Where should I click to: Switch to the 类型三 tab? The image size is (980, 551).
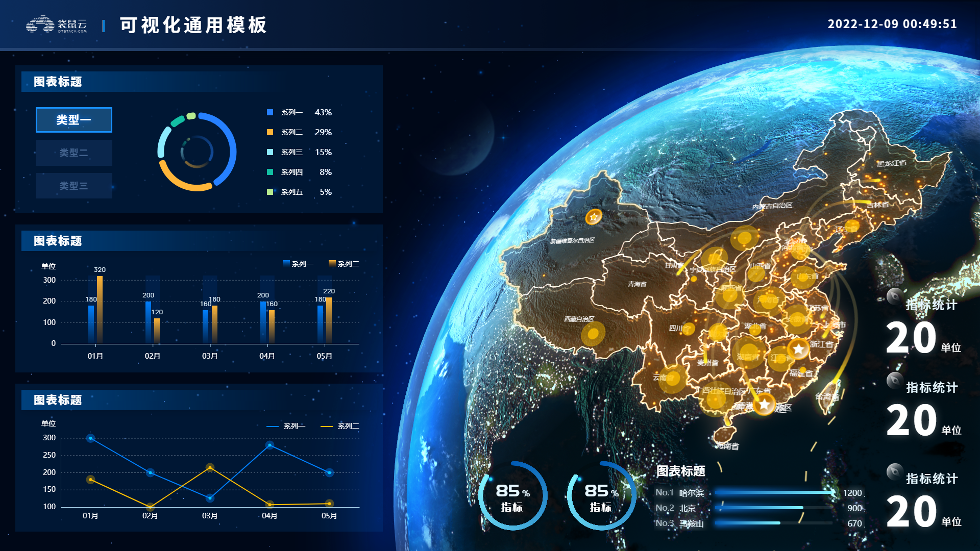[74, 186]
